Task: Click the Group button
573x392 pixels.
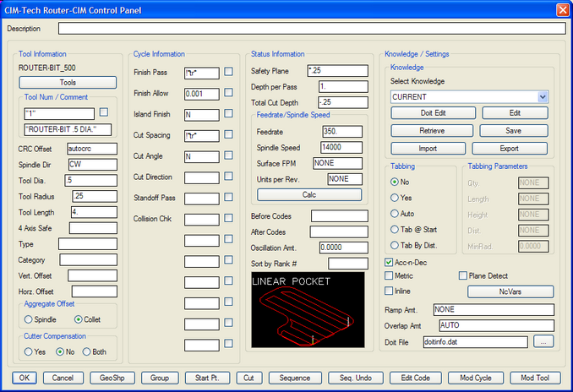Action: (x=160, y=378)
